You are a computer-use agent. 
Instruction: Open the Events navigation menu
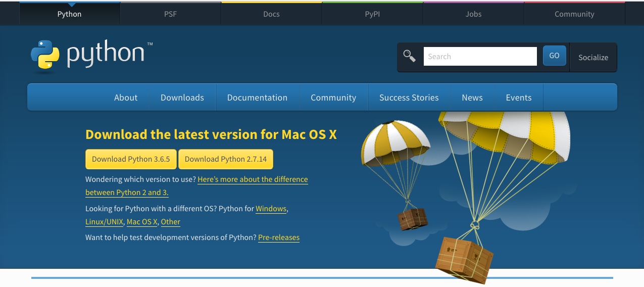coord(519,98)
